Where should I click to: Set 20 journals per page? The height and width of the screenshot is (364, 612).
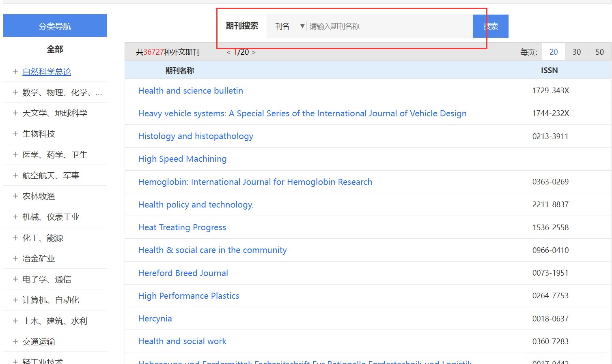[x=554, y=52]
